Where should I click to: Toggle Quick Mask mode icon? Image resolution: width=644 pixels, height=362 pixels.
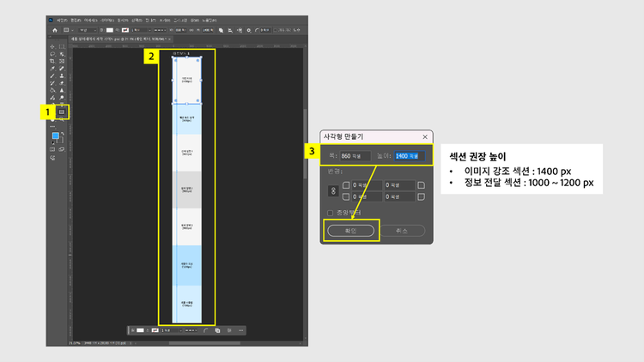click(x=52, y=149)
